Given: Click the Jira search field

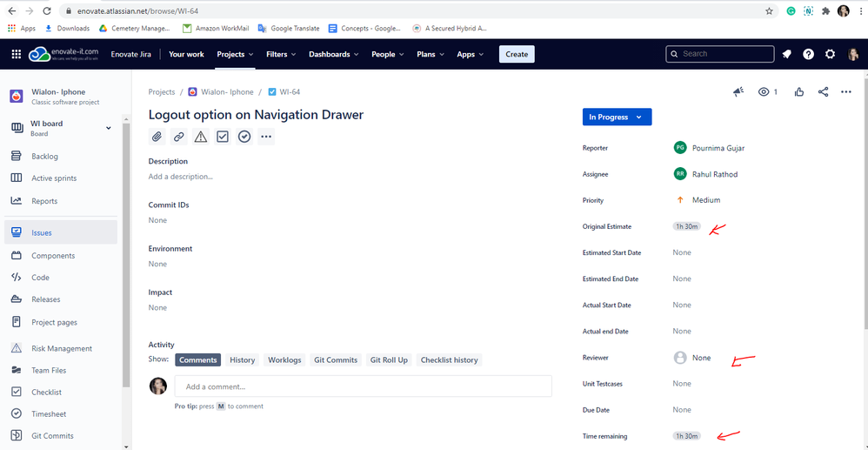Looking at the screenshot, I should tap(719, 54).
